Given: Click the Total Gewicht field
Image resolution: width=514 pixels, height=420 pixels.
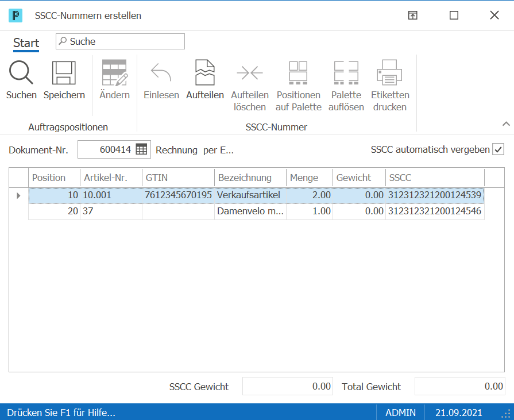Looking at the screenshot, I should 459,386.
